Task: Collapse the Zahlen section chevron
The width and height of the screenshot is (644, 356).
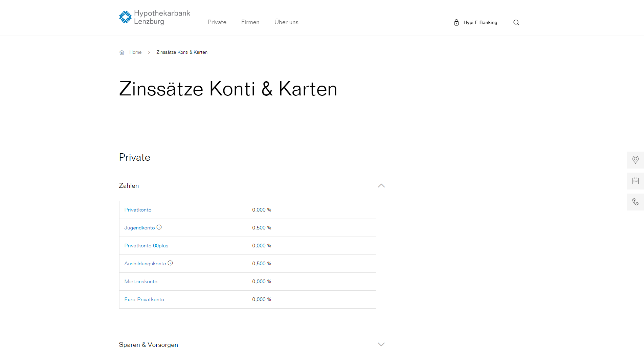Action: pyautogui.click(x=381, y=185)
